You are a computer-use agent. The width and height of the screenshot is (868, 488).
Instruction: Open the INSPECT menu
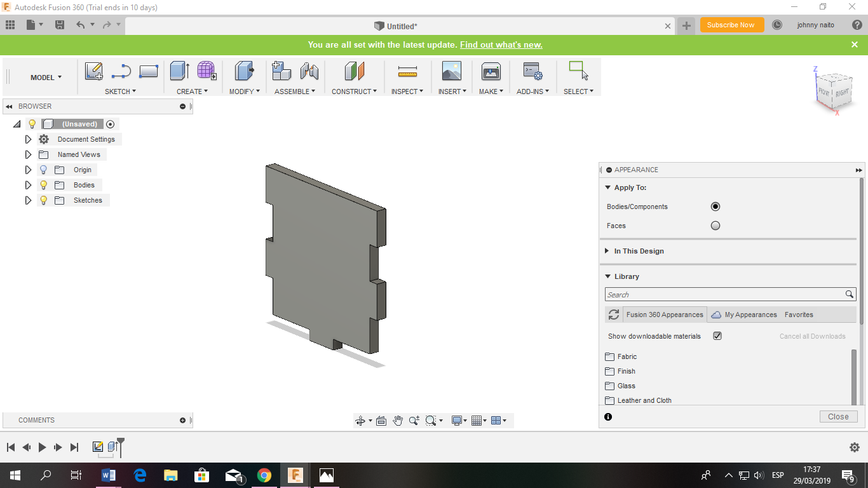coord(407,91)
